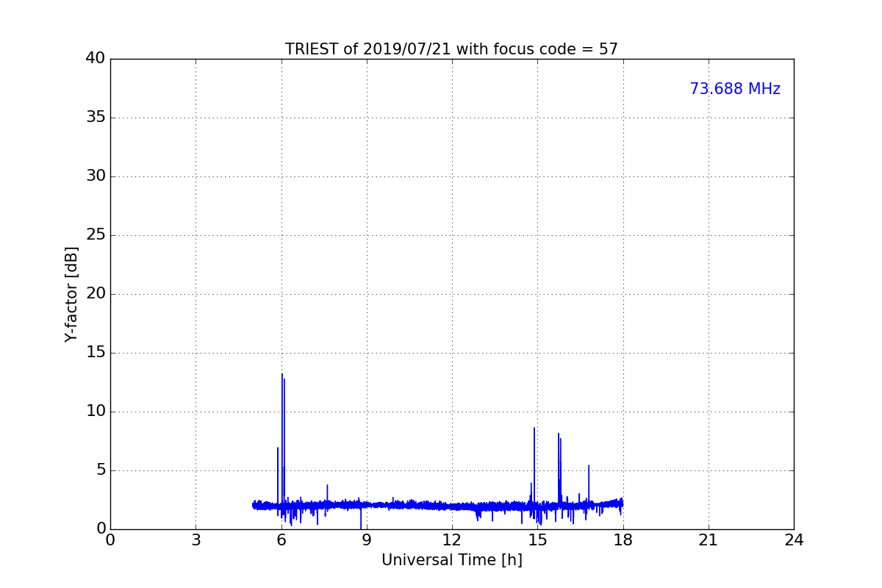882x588 pixels.
Task: Click the spike peak just before 15 h
Action: pyautogui.click(x=534, y=429)
